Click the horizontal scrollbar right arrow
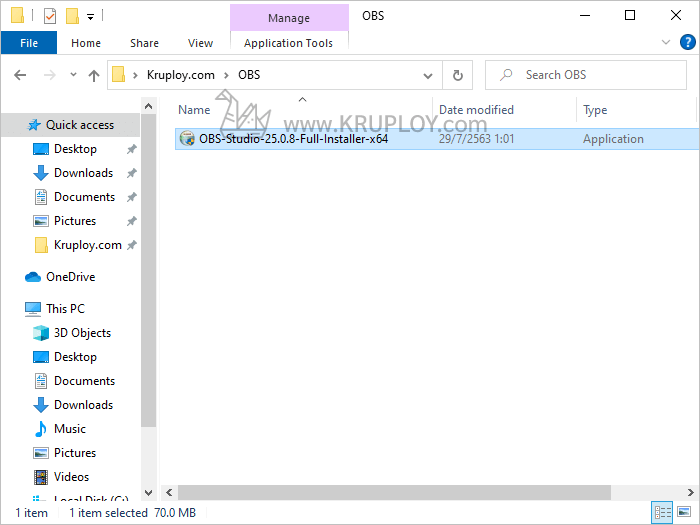This screenshot has width=700, height=525. (x=691, y=492)
